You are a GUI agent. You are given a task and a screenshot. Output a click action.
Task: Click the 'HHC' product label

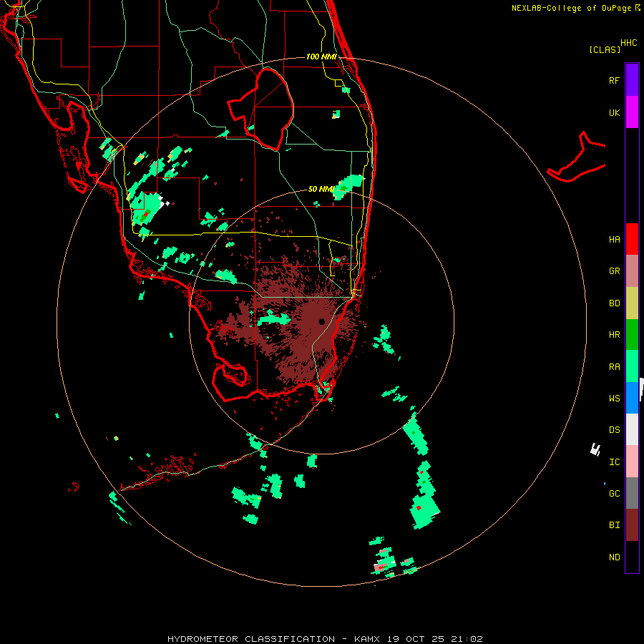click(629, 43)
